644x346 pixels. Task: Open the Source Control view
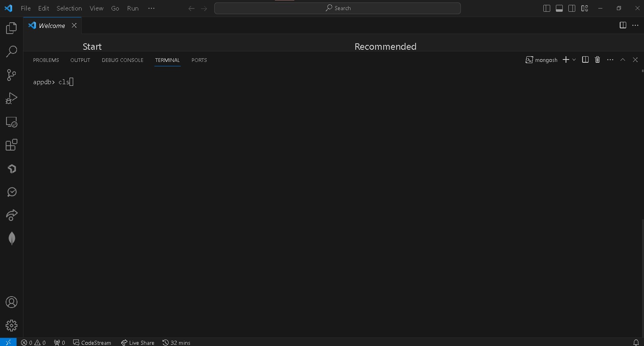[11, 75]
